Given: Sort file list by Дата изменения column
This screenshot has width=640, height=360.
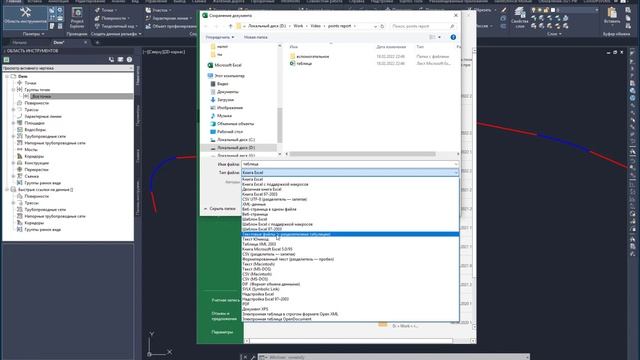Looking at the screenshot, I should [x=391, y=47].
